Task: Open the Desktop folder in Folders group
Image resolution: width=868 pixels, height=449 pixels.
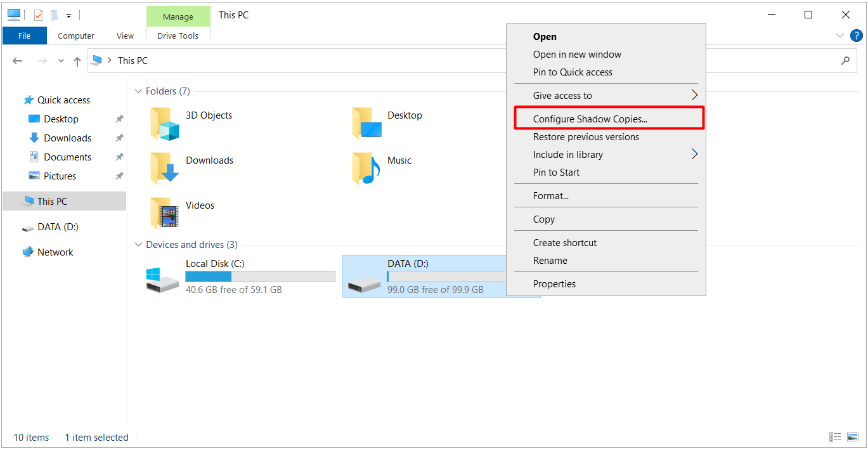Action: pos(367,124)
